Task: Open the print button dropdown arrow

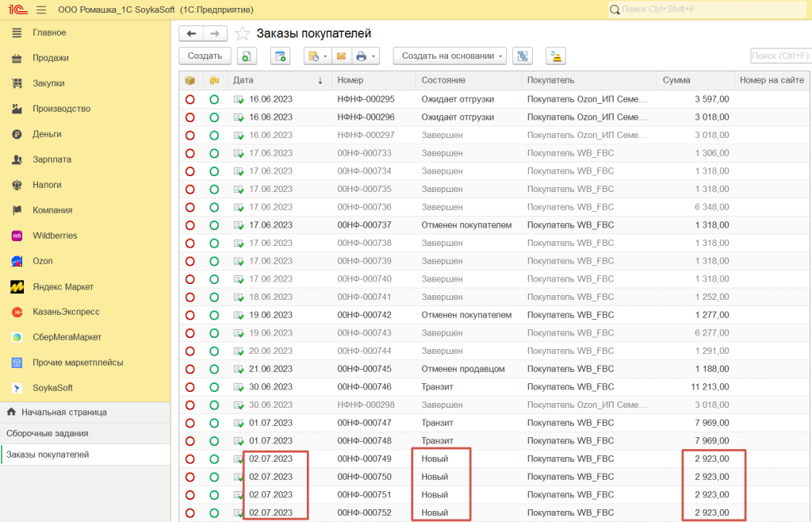Action: 373,56
